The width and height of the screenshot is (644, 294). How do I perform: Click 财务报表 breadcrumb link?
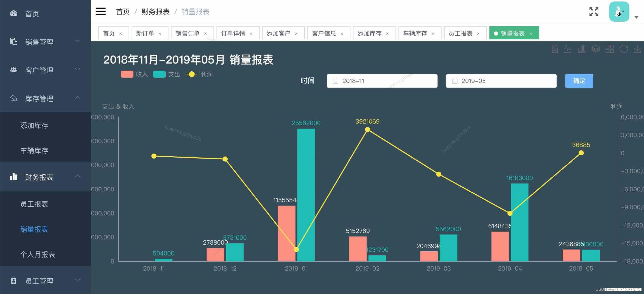point(156,12)
